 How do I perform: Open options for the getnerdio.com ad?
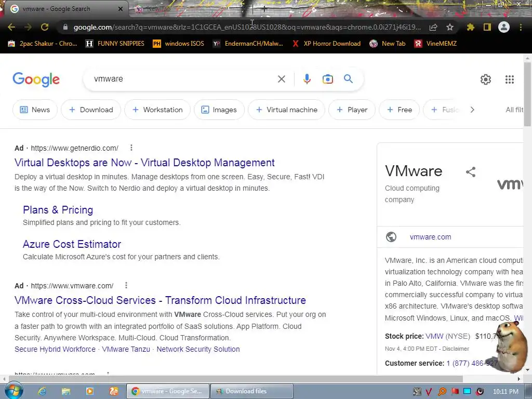click(x=131, y=148)
